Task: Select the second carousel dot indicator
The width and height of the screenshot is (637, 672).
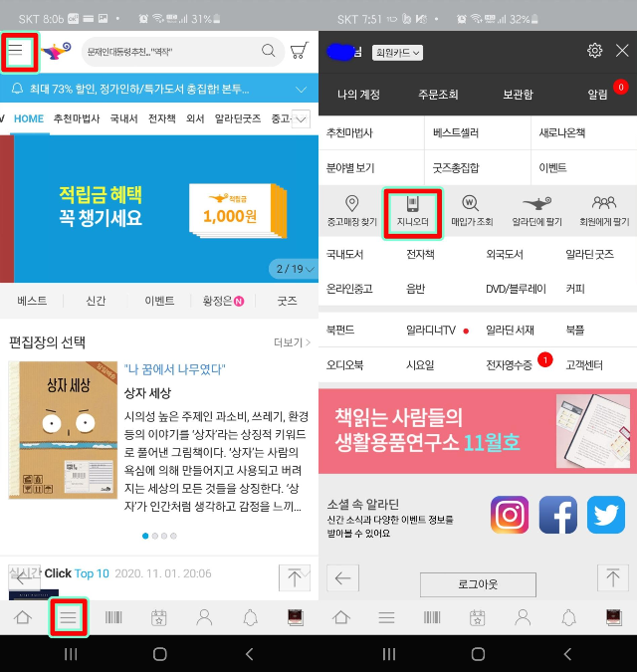Action: coord(155,536)
